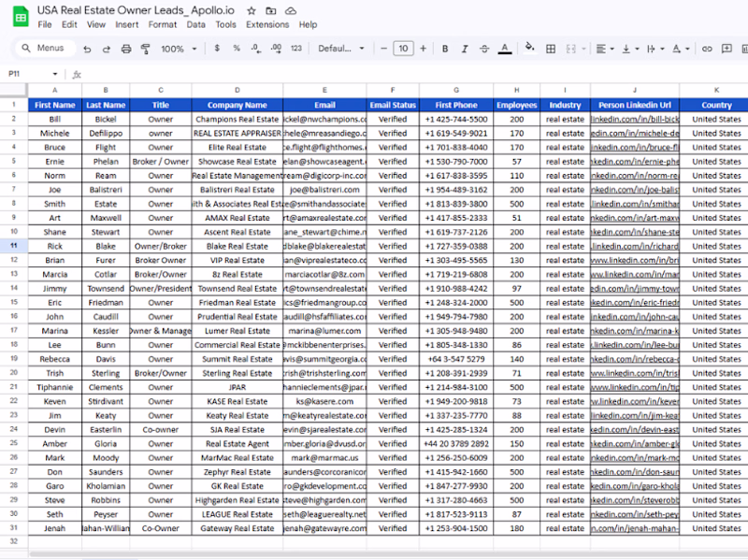Open text wrapping dropdown

pos(655,49)
